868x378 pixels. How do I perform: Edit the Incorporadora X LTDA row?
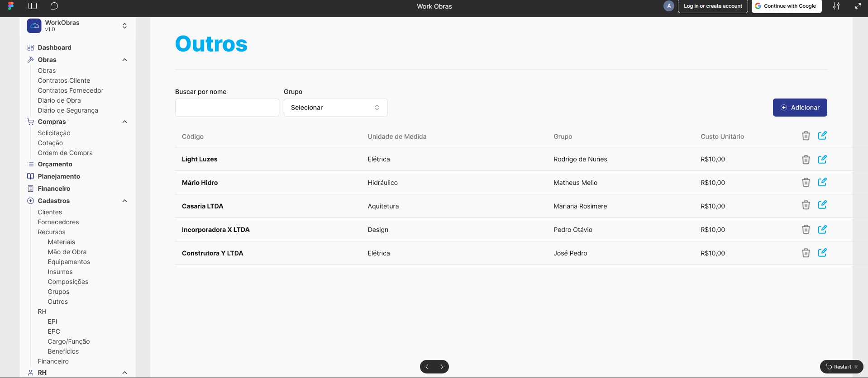[822, 229]
